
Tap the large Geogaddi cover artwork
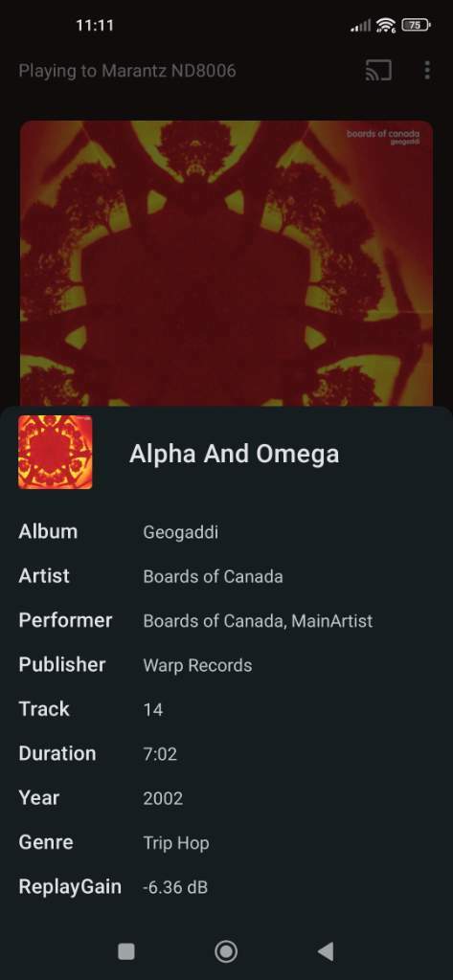tap(226, 263)
